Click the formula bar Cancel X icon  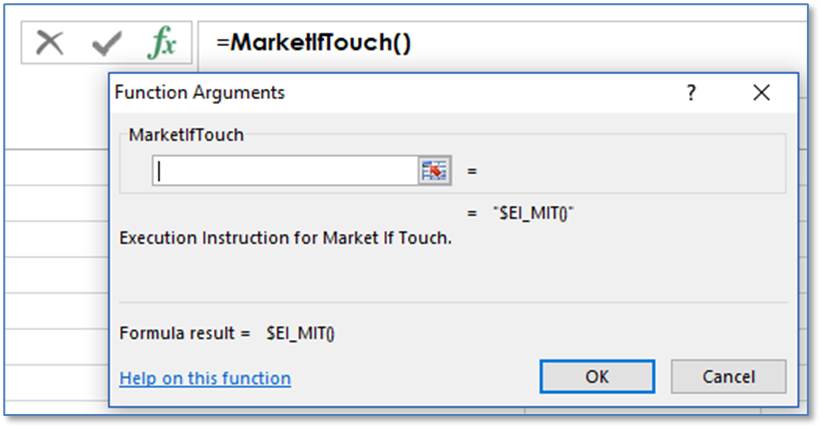[49, 43]
